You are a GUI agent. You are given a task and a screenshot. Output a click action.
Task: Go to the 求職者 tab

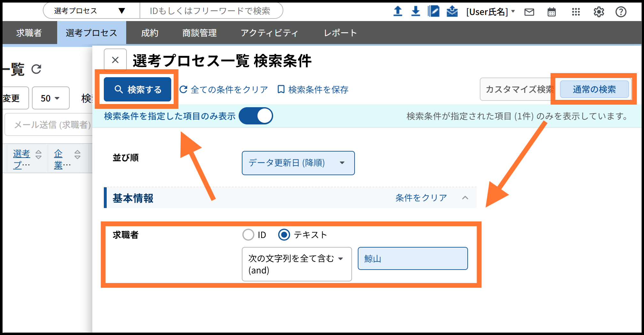tap(29, 33)
